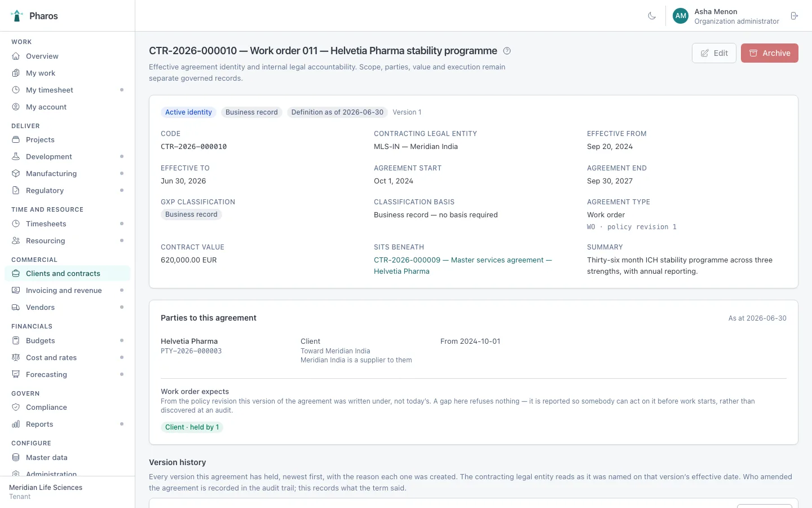
Task: Select Meridian Life Sciences tenant label
Action: click(46, 488)
